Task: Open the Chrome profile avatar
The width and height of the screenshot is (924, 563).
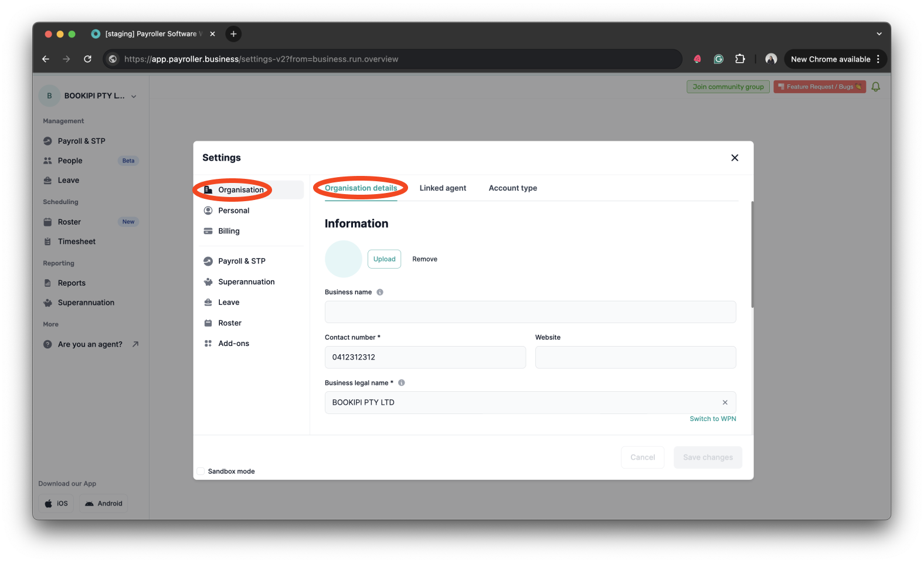Action: pyautogui.click(x=771, y=59)
